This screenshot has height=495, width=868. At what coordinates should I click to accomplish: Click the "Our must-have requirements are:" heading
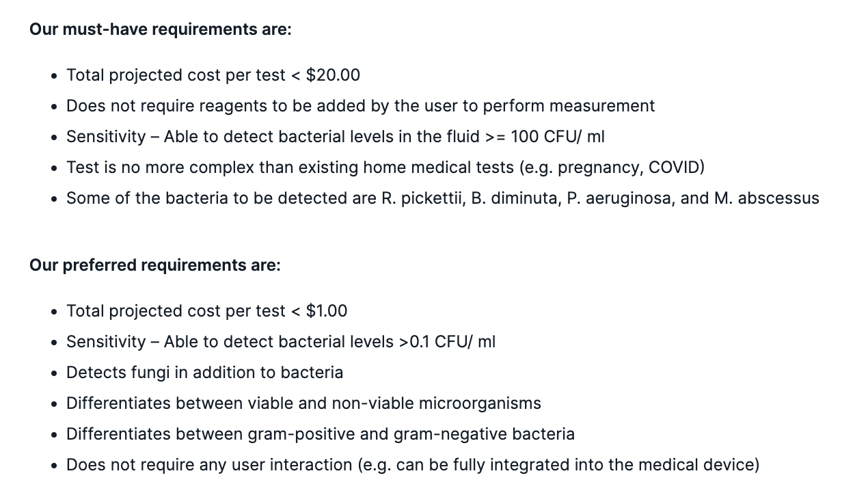point(160,29)
